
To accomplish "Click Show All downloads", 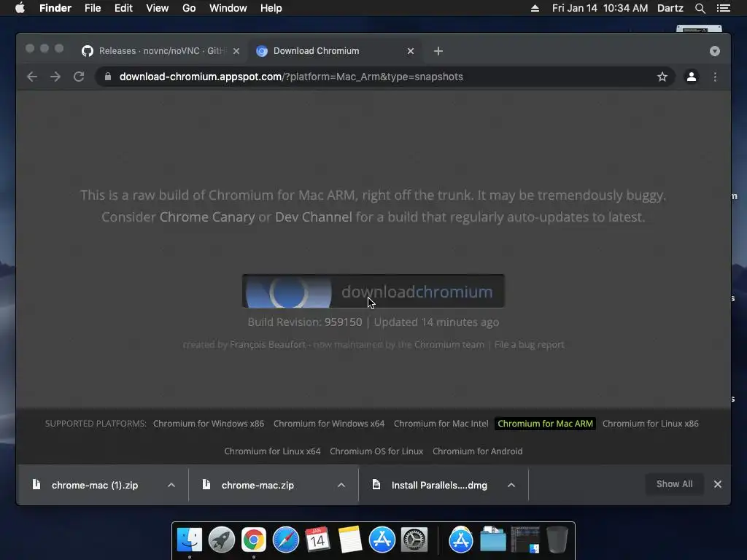I will point(674,484).
